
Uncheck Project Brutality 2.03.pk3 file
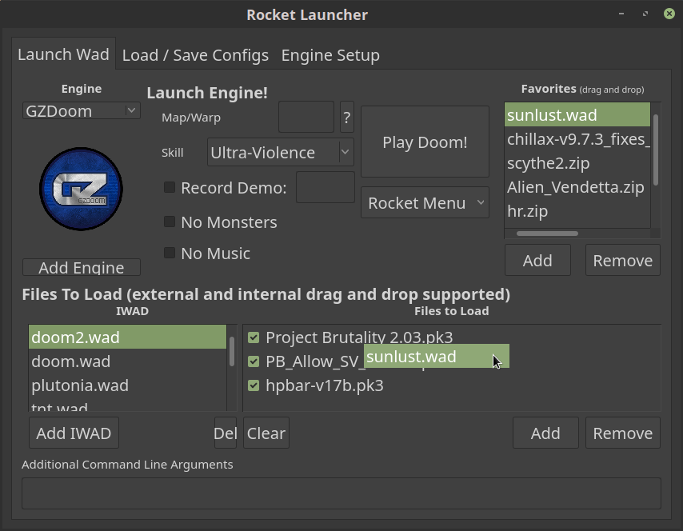click(254, 338)
